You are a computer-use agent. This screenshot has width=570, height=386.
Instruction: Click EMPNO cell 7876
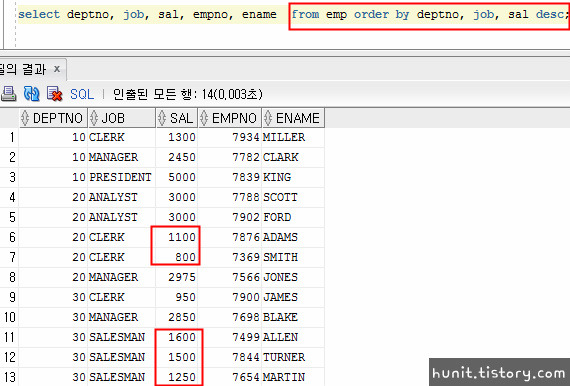point(230,237)
